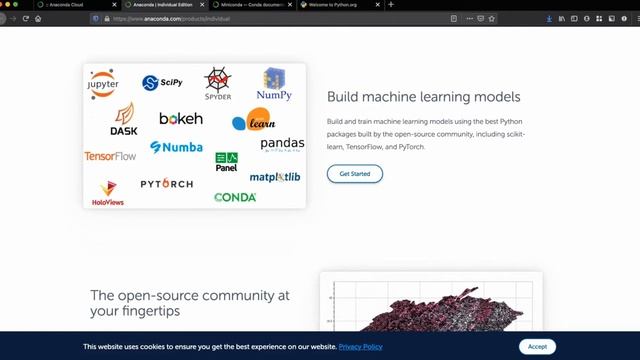Screen dimensions: 640x360
Task: Click the Bokeh logo
Action: pos(181,119)
